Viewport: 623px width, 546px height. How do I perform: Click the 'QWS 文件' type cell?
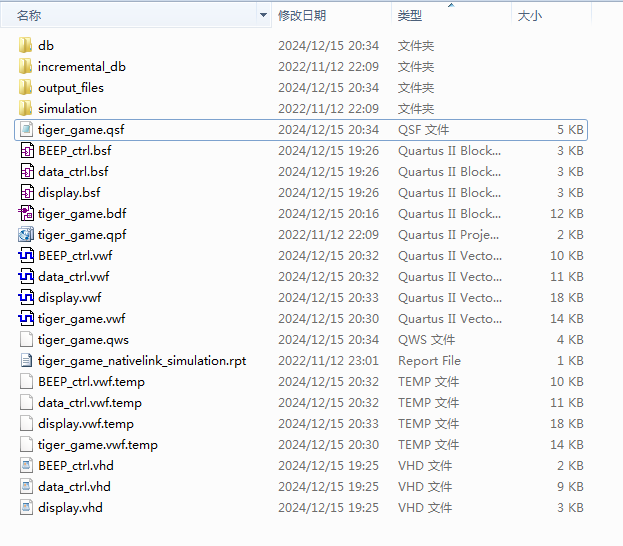[426, 339]
